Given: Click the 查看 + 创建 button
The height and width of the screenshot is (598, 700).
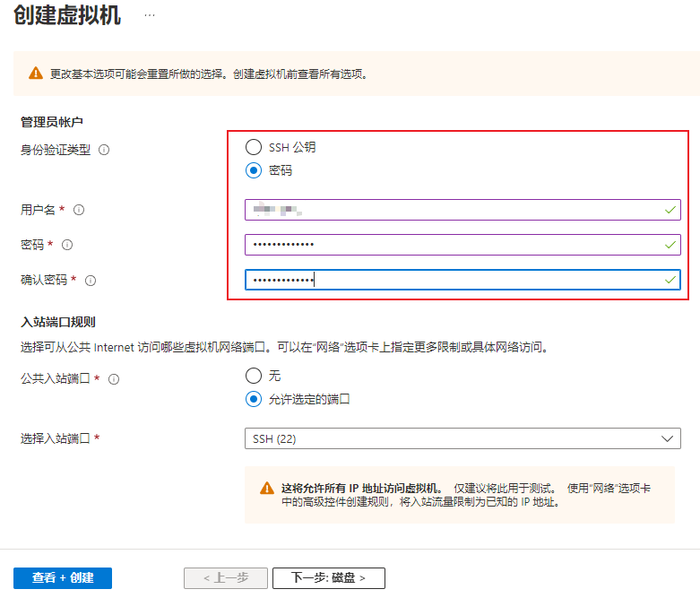Looking at the screenshot, I should click(63, 578).
